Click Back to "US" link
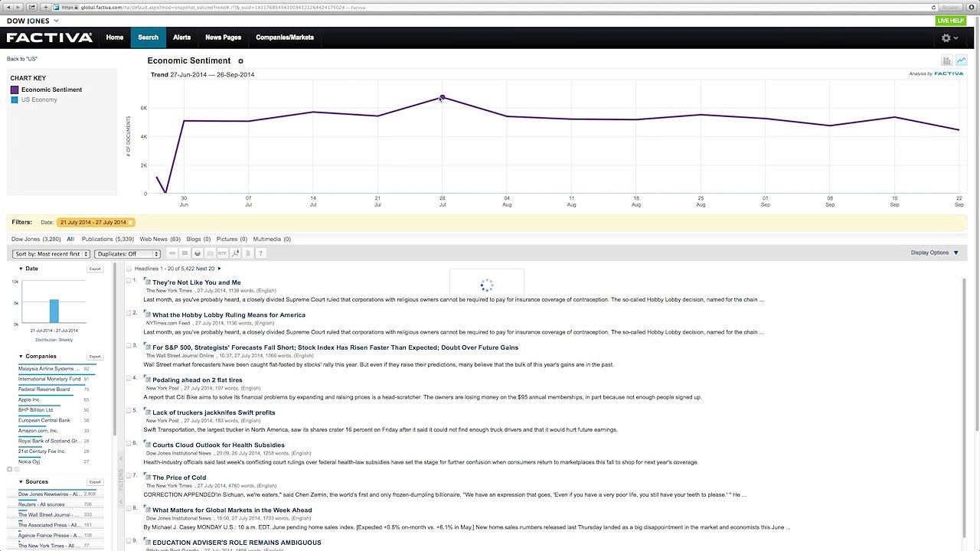This screenshot has height=551, width=980. point(22,59)
